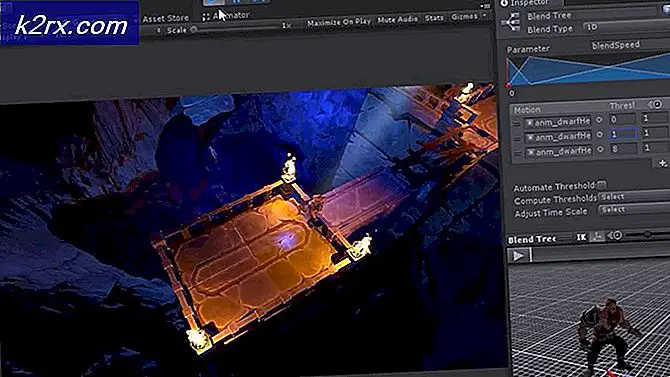Edit time scale of second motion
Screen dimensions: 670x377
point(656,133)
